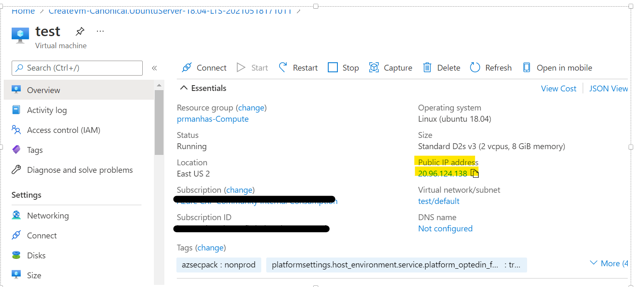
Task: Click the Disks stack icon
Action: pos(16,255)
